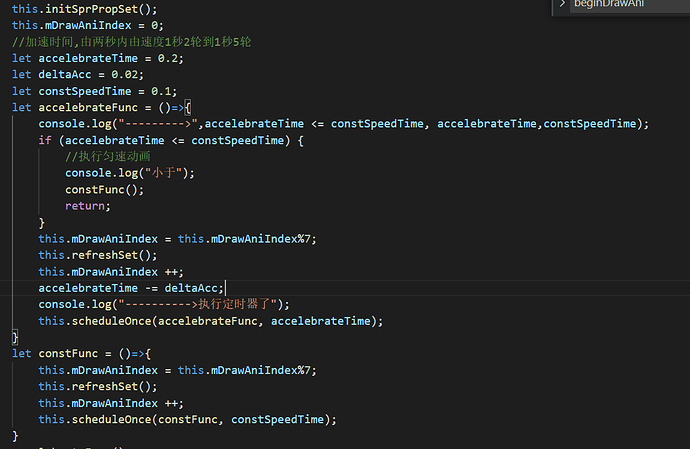690x449 pixels.
Task: Click the 'constFunc();' call line
Action: 104,190
